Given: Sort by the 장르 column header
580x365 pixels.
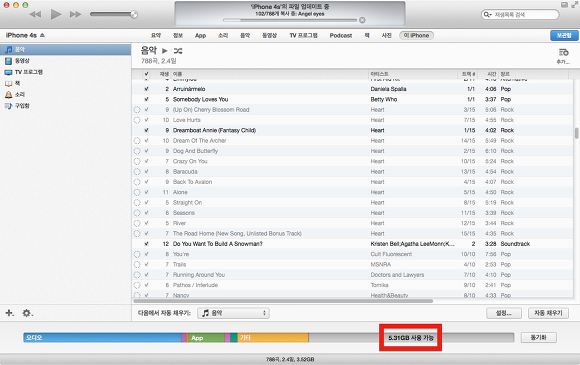Looking at the screenshot, I should [533, 74].
